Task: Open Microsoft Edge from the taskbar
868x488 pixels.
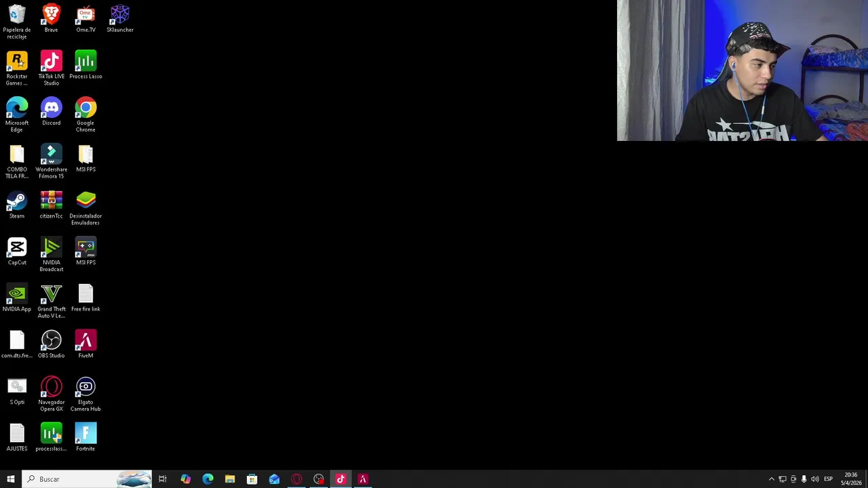Action: [x=208, y=479]
